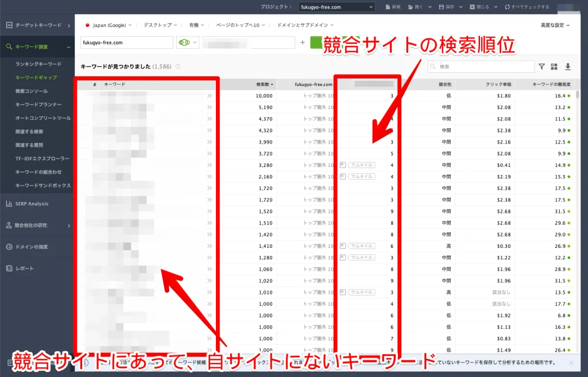Expand keyword details in the 5,190 searches row
The width and height of the screenshot is (588, 377).
tap(210, 107)
